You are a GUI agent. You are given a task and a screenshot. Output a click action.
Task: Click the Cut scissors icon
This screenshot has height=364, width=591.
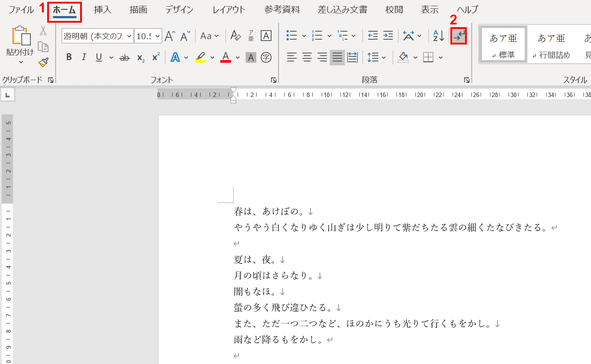point(43,30)
